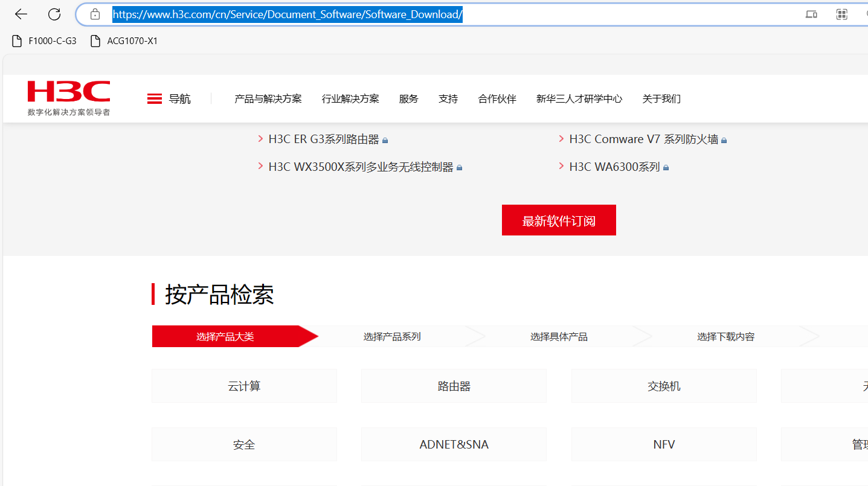Open the ACG1070-X1 bookmark
868x486 pixels.
tap(124, 41)
